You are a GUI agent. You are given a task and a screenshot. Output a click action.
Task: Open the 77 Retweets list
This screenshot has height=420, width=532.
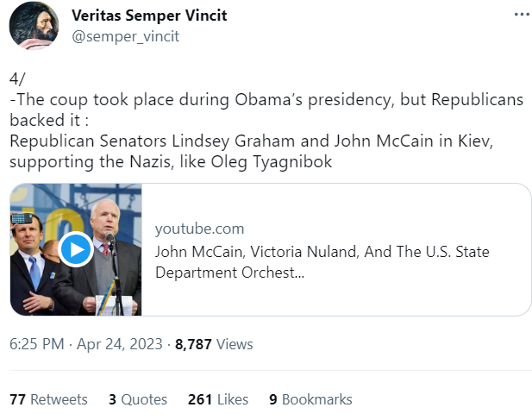click(48, 399)
